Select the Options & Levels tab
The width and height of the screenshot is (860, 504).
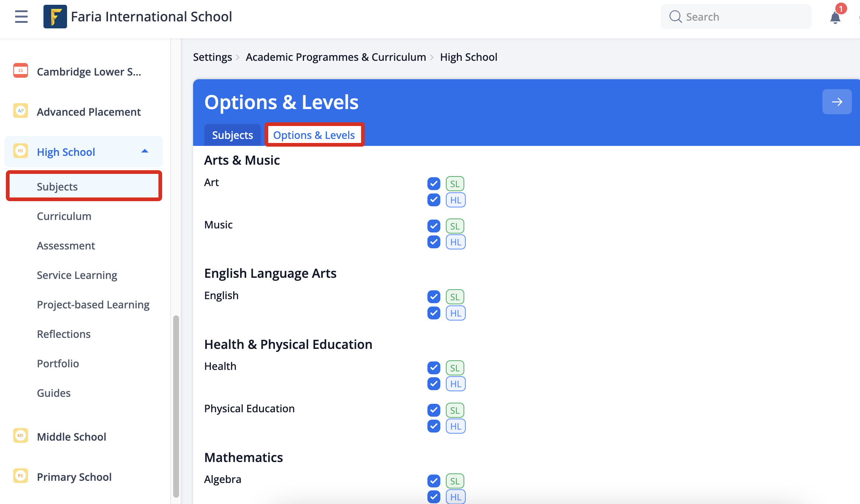click(314, 135)
